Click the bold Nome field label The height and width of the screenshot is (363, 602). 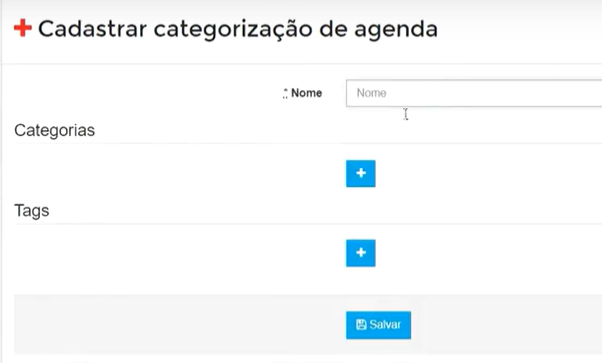[x=306, y=93]
